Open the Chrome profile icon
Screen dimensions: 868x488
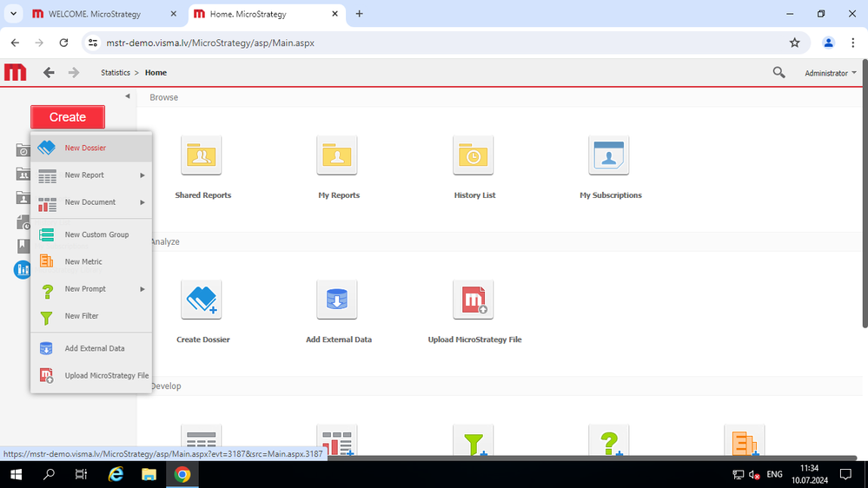(828, 43)
